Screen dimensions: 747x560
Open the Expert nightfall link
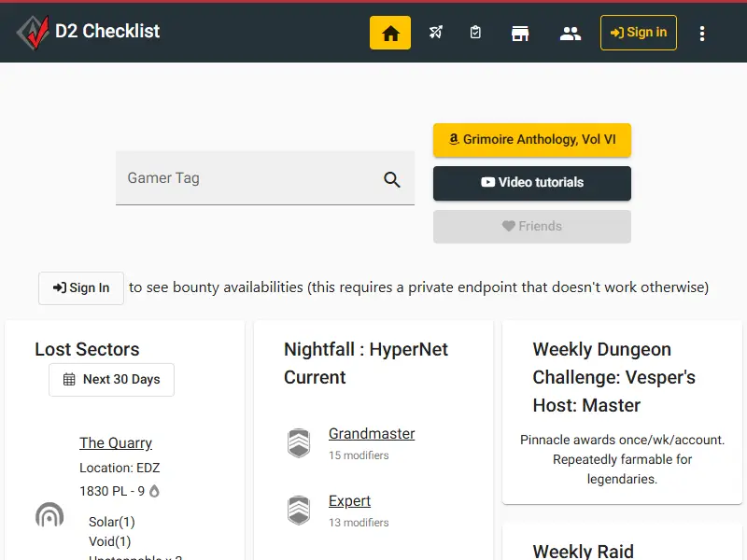[x=349, y=501]
